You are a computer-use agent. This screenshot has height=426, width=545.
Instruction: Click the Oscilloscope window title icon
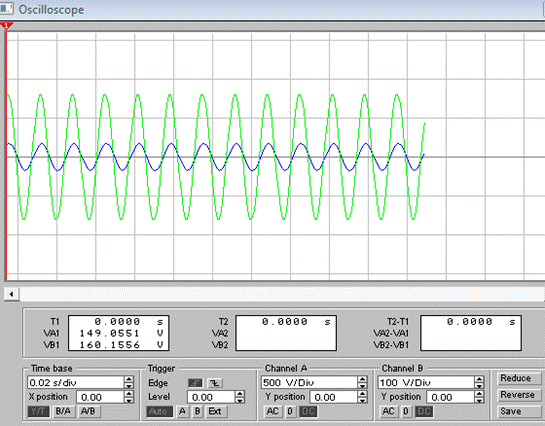(x=6, y=9)
